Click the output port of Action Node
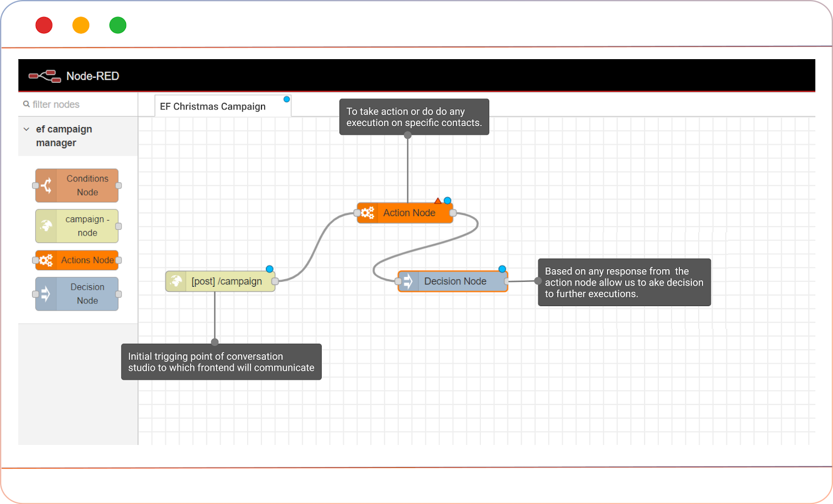The image size is (833, 504). tap(453, 213)
